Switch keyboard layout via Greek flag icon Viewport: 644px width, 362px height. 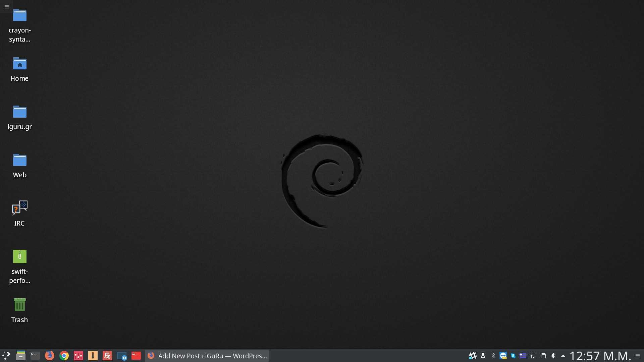[x=523, y=356]
